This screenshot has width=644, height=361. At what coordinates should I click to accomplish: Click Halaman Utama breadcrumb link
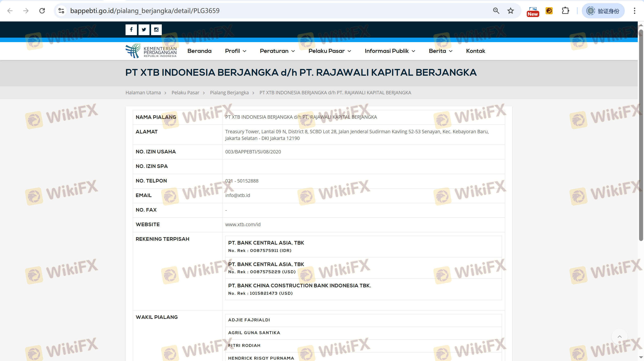143,92
